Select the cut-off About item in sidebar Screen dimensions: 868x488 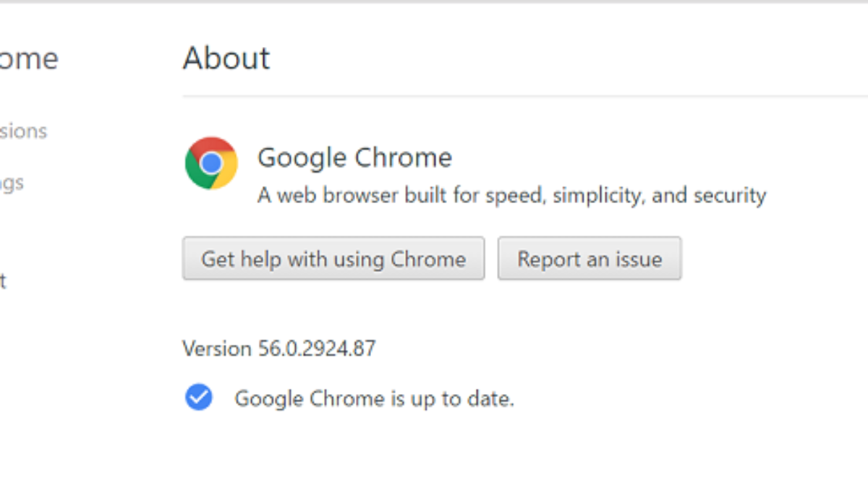[3, 281]
